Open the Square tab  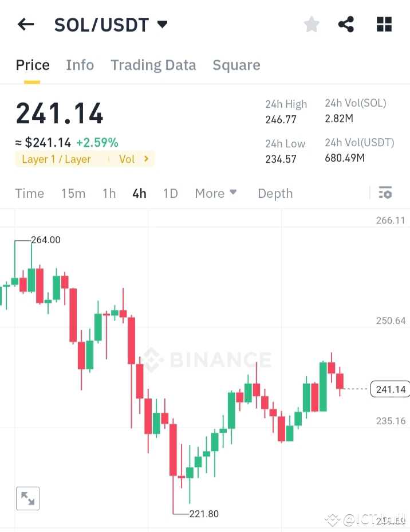click(236, 65)
